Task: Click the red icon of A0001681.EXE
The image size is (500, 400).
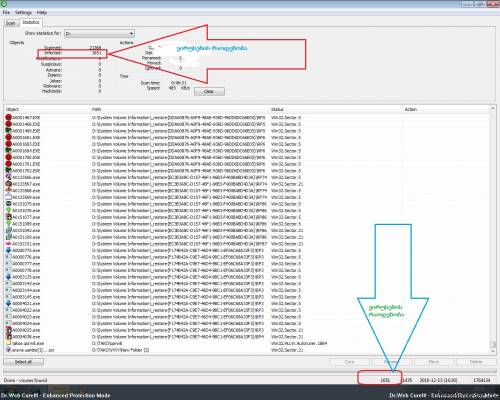Action: coord(8,137)
